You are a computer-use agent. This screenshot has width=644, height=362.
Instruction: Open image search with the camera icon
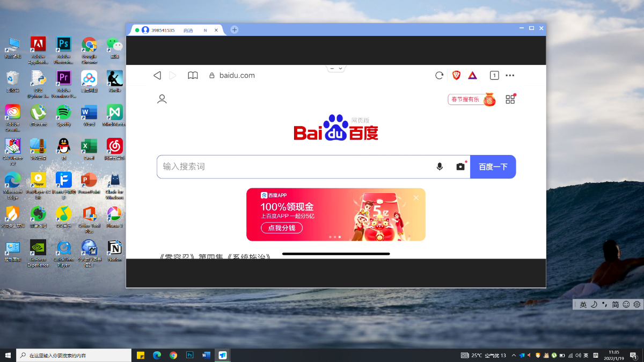tap(460, 167)
